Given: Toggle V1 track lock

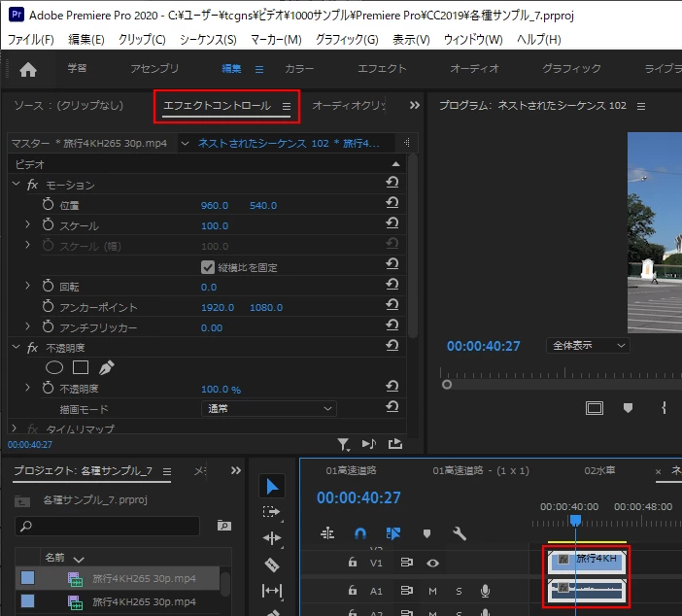Looking at the screenshot, I should pyautogui.click(x=353, y=563).
